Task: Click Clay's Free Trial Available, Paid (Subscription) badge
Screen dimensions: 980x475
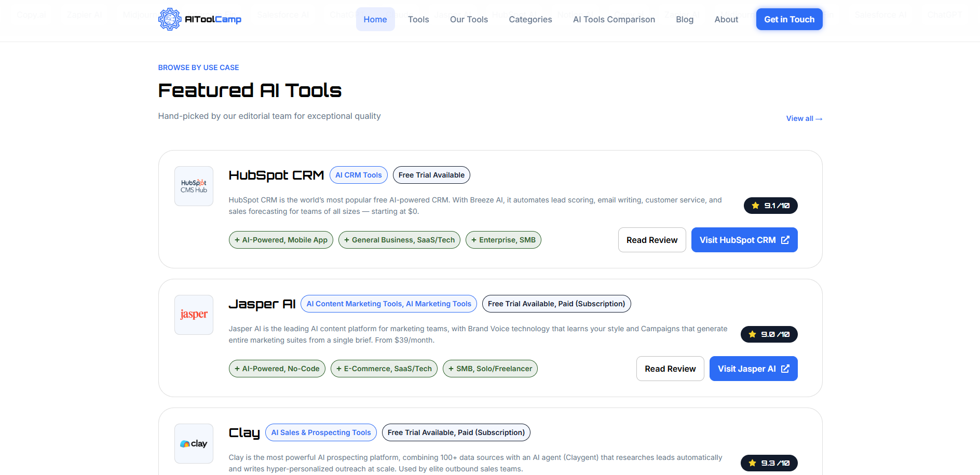Action: coord(456,432)
